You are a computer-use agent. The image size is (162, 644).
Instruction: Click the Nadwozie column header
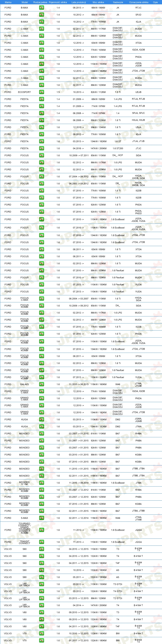[x=118, y=2]
